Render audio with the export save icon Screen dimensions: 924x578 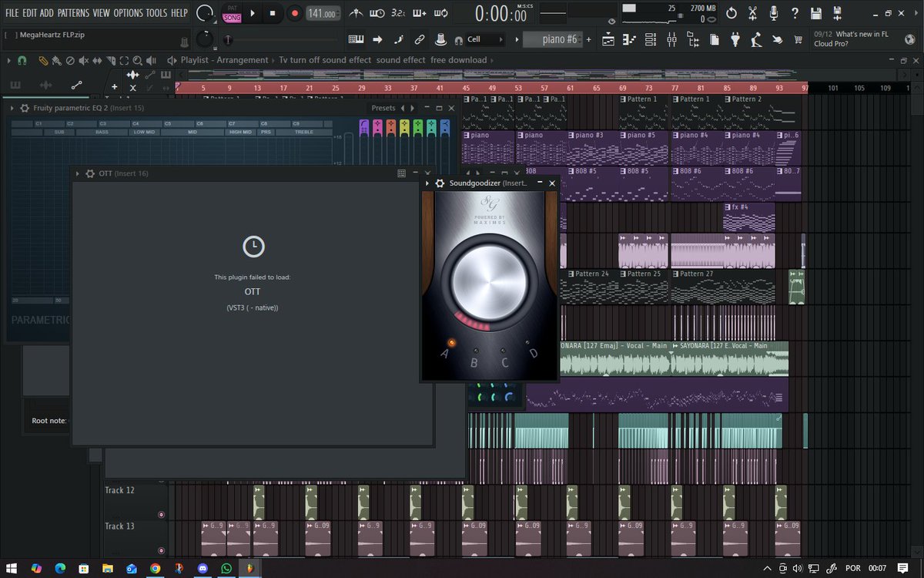point(837,13)
